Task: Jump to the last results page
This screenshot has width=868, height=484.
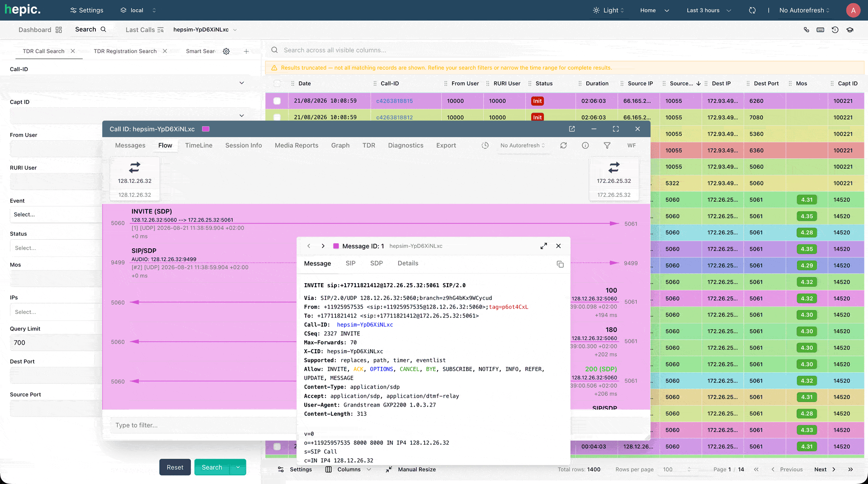Action: (x=850, y=470)
